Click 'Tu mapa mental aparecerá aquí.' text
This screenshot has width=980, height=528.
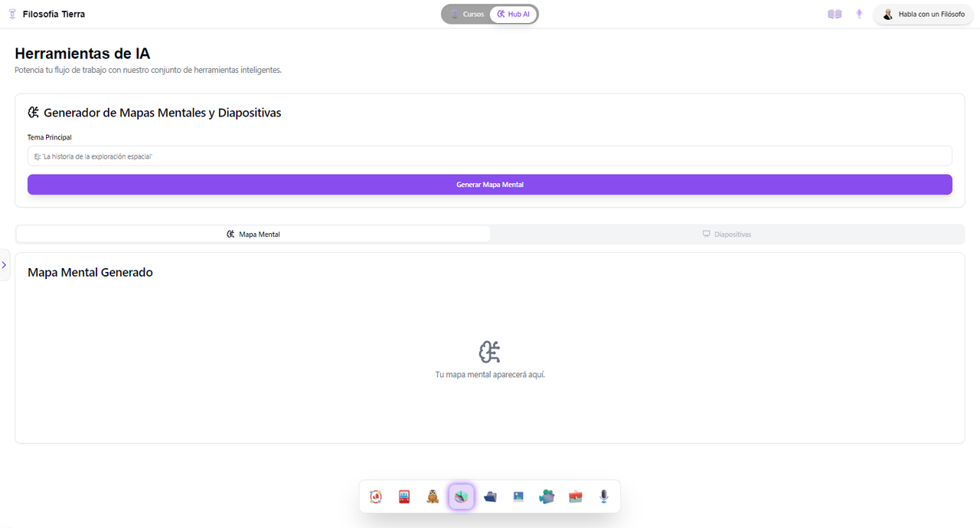(x=490, y=375)
